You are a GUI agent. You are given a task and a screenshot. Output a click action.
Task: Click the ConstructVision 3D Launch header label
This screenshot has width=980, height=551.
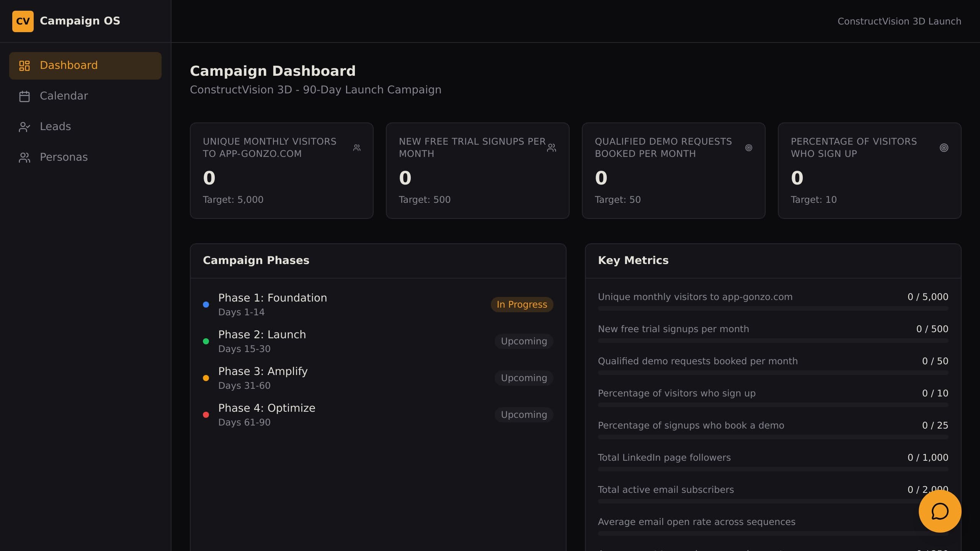coord(899,21)
